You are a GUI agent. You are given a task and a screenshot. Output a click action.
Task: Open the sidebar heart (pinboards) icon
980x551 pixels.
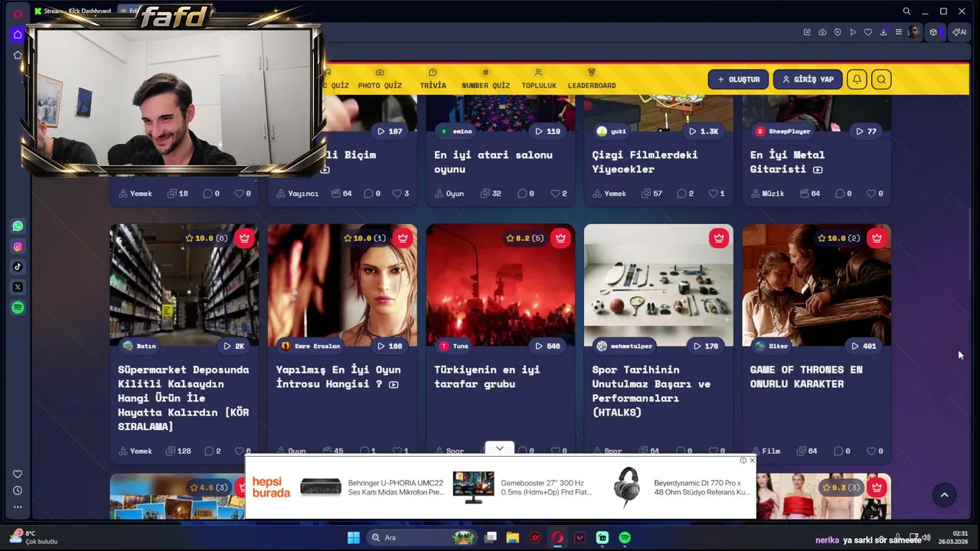point(18,474)
